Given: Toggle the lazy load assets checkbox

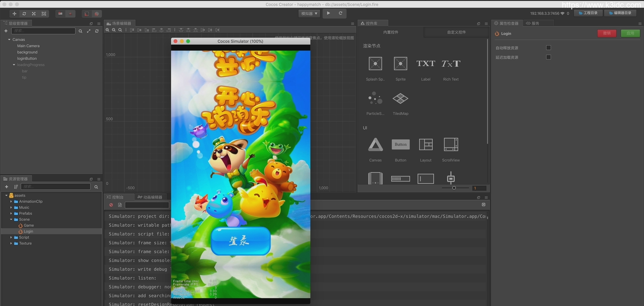Looking at the screenshot, I should [548, 57].
